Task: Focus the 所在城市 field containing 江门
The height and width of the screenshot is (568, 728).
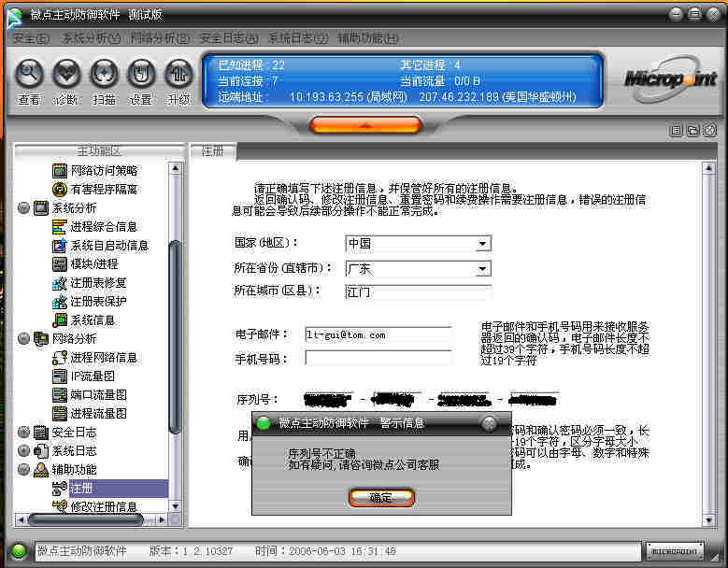Action: 418,291
